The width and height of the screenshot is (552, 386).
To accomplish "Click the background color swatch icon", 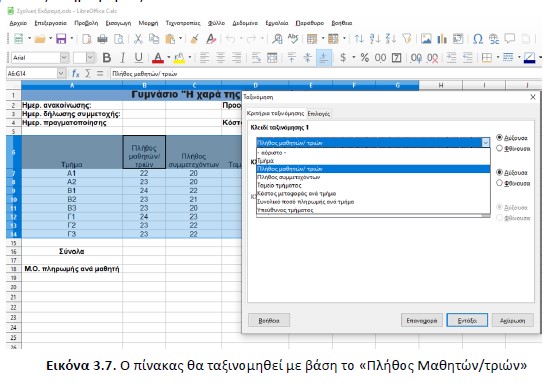I will (529, 57).
